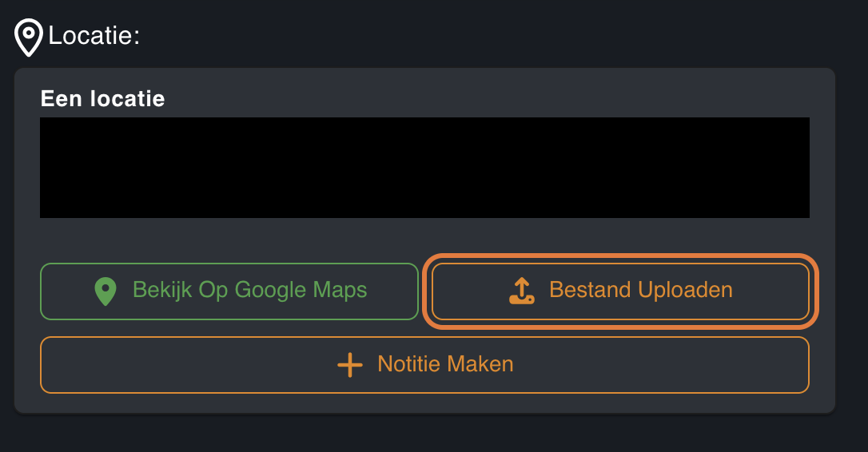Open Bekijk Op Google Maps

(229, 291)
